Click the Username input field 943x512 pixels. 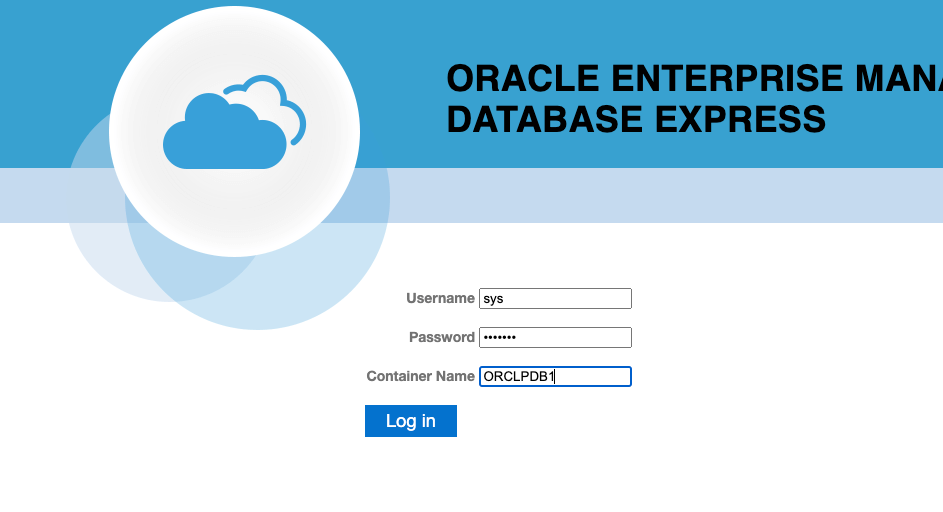(x=555, y=298)
